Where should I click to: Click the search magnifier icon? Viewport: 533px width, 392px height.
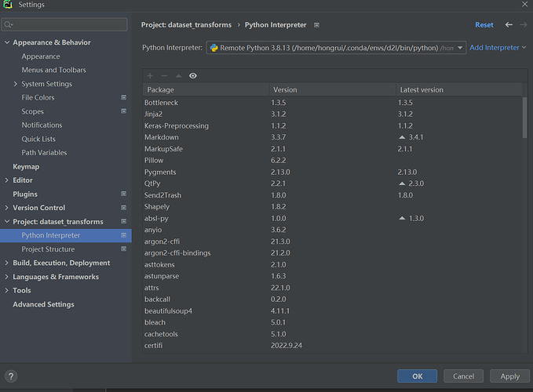point(8,24)
